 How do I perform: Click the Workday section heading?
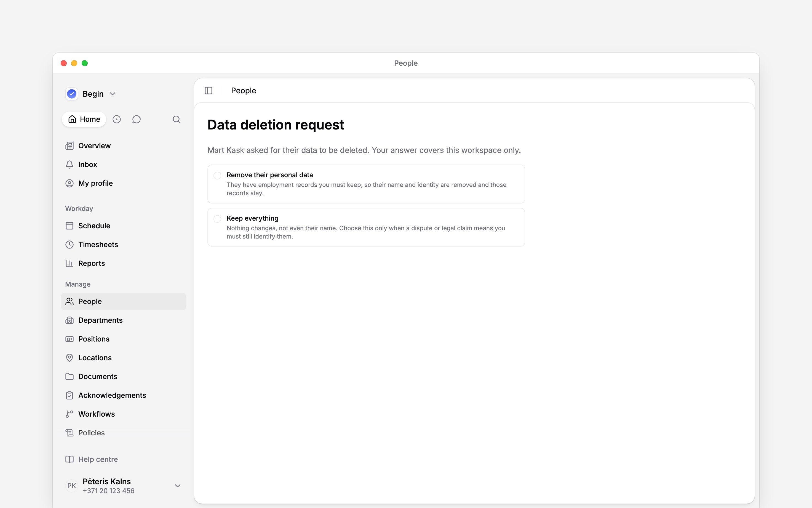[79, 209]
